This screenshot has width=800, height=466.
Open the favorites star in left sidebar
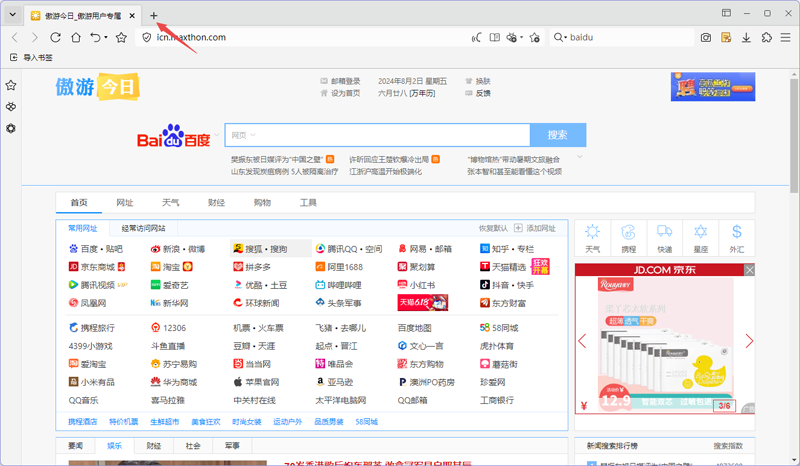[x=11, y=86]
